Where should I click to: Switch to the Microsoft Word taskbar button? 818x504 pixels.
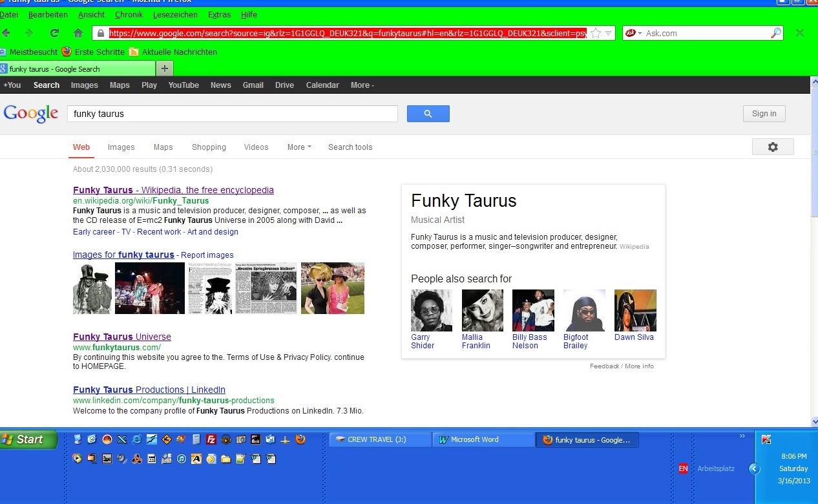pyautogui.click(x=483, y=439)
